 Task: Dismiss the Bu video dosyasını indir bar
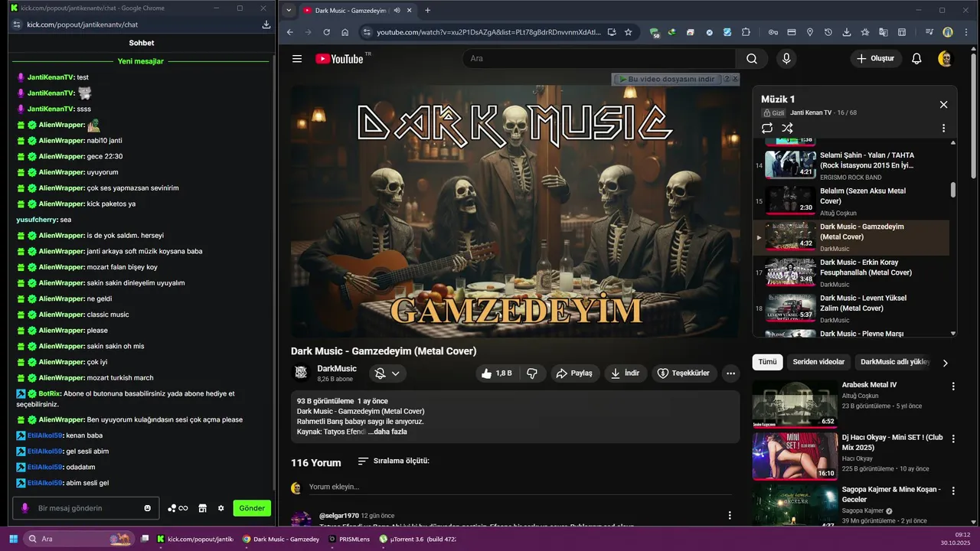(x=736, y=79)
